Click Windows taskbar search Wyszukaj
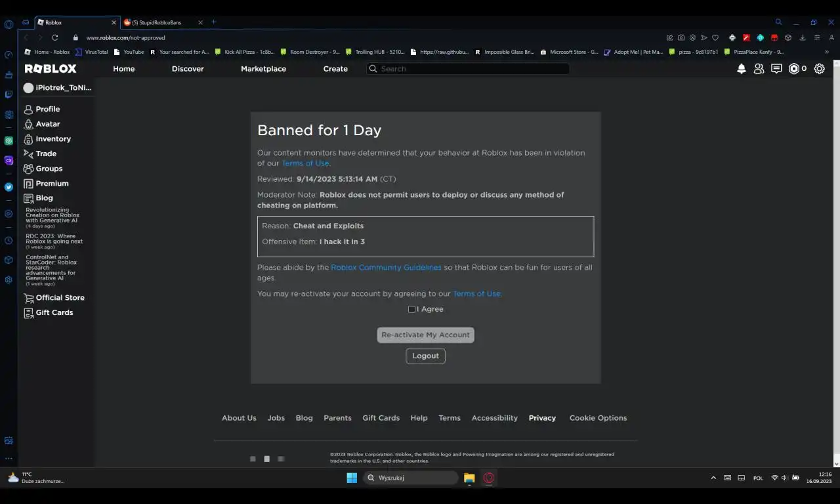840x504 pixels. [x=410, y=478]
